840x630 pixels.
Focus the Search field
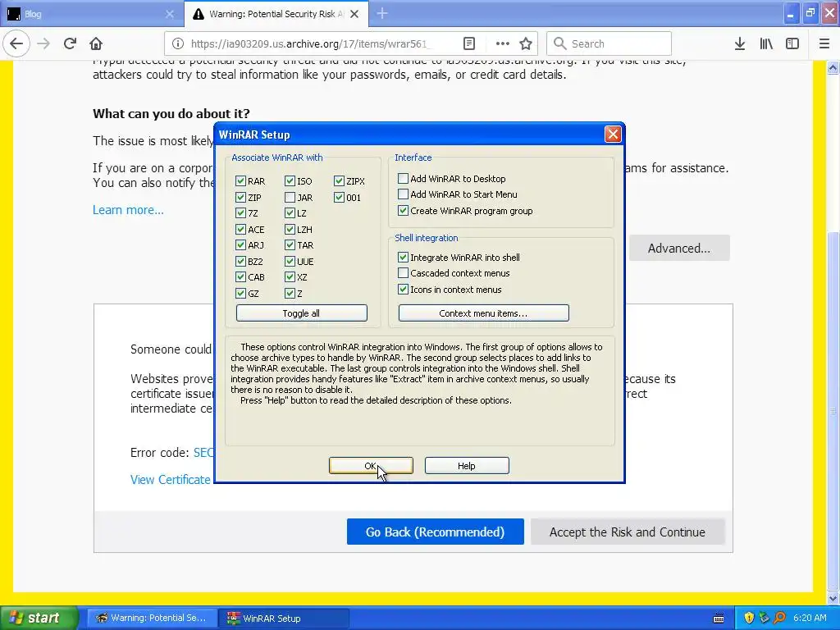(609, 43)
